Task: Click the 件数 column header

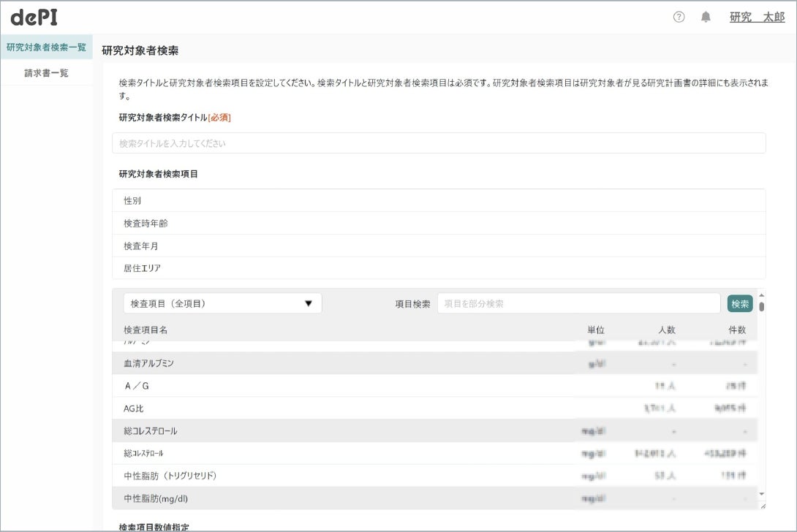Action: click(737, 330)
